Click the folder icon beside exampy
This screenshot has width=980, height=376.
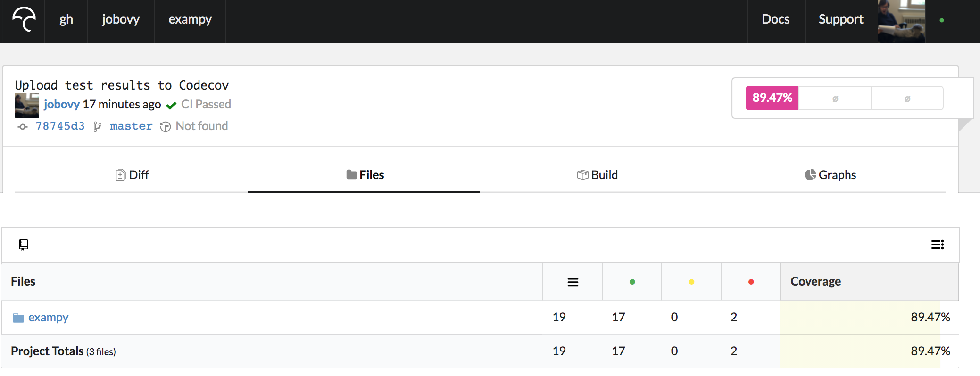[x=18, y=318]
